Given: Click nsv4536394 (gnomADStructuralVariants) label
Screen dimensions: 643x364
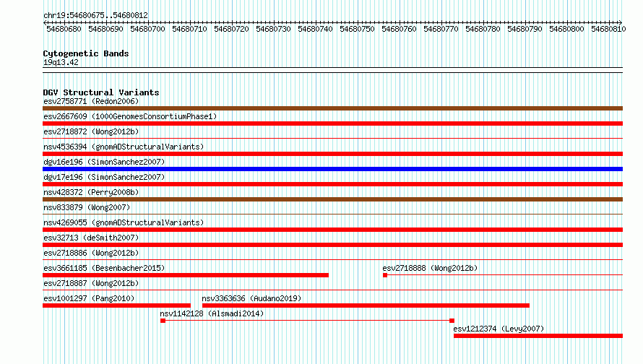Looking at the screenshot, I should [124, 147].
